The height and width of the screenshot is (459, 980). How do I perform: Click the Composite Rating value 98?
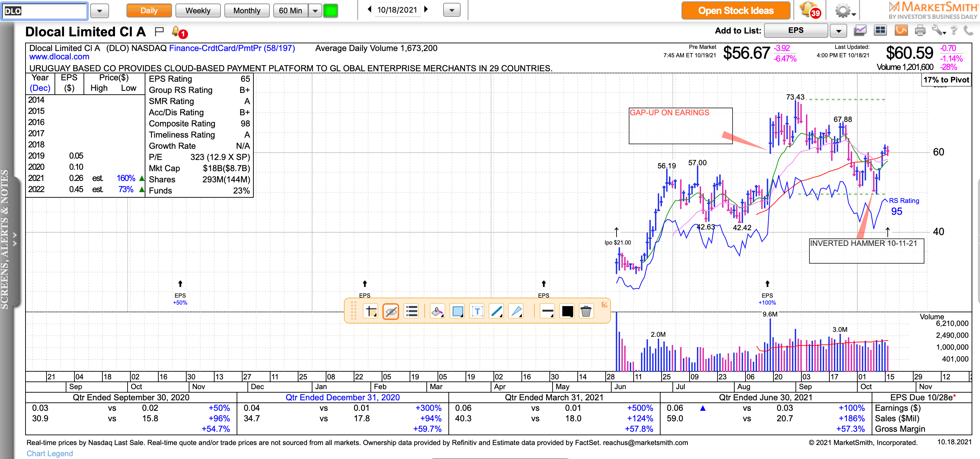[245, 124]
